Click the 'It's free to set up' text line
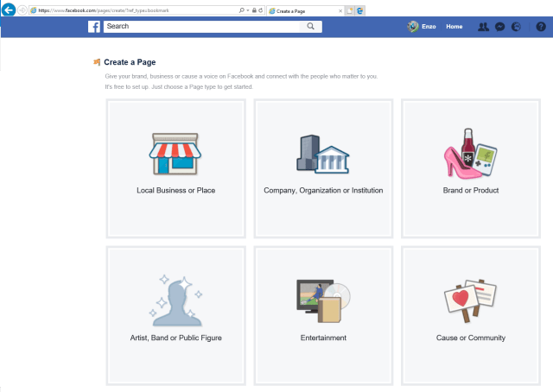553x392 pixels. coord(179,86)
